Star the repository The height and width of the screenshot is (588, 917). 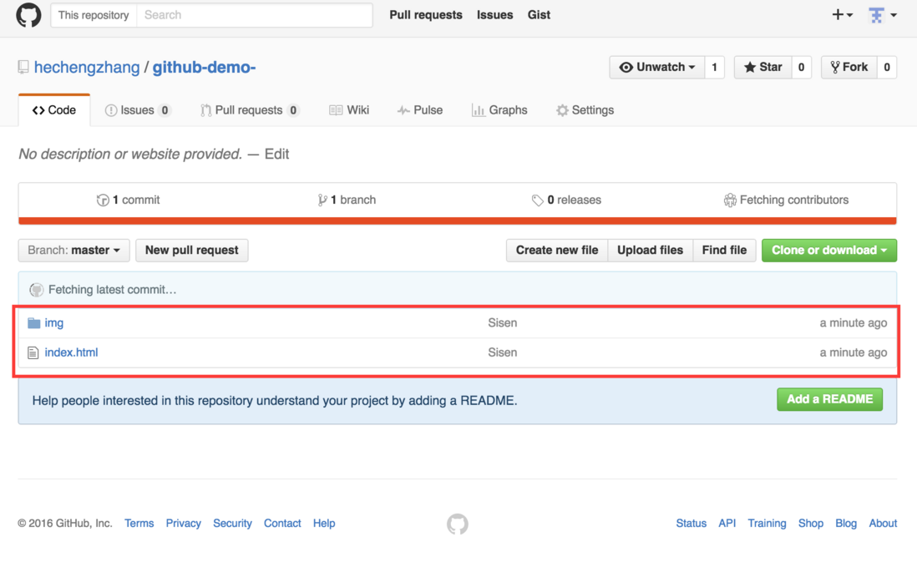[x=763, y=68]
